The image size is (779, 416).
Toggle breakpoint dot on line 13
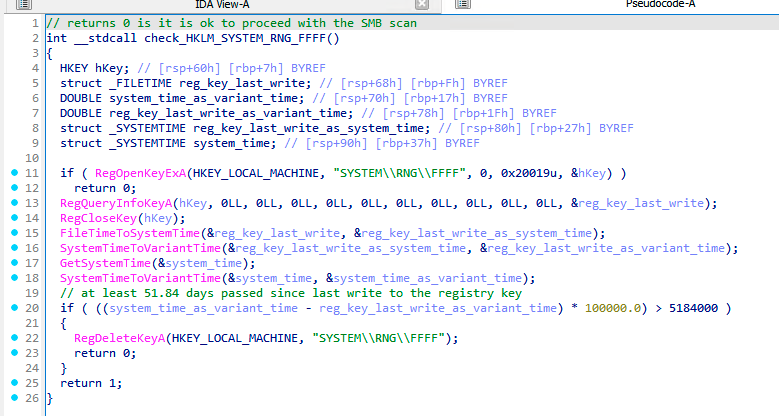click(14, 202)
